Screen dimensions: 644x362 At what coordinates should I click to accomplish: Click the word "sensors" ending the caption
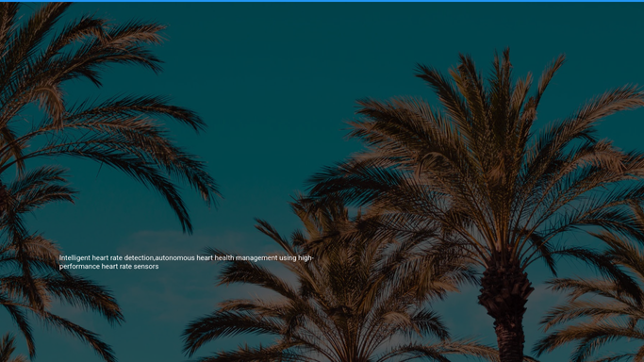[146, 267]
